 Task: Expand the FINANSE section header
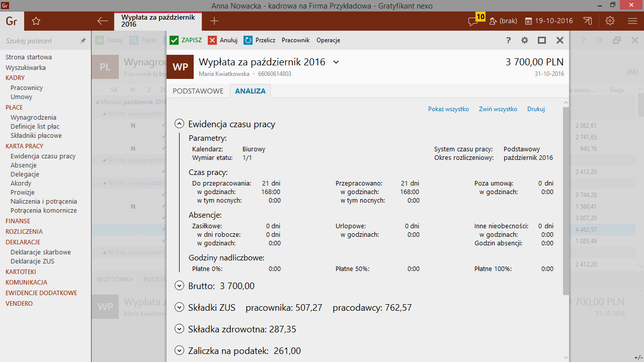point(18,221)
